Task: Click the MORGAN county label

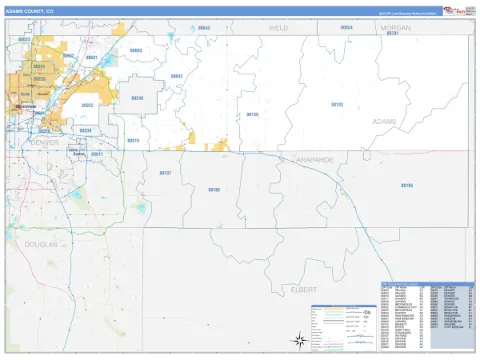Action: point(395,28)
